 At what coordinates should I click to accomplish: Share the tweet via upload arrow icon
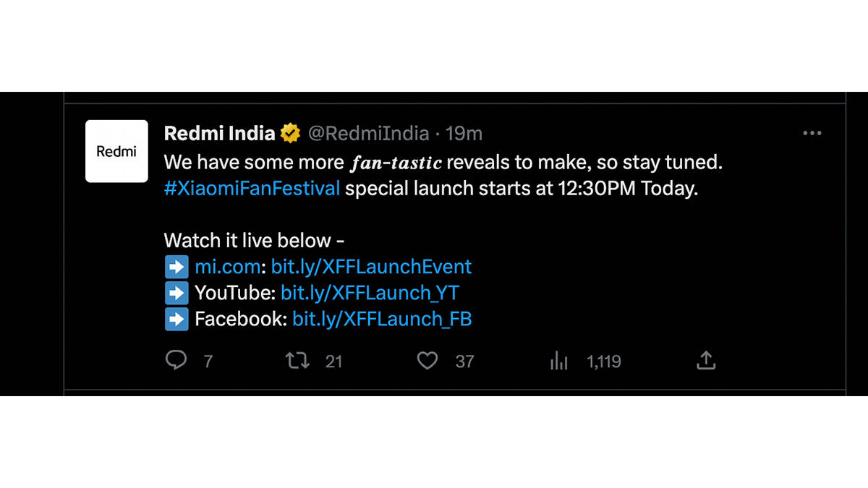click(706, 360)
